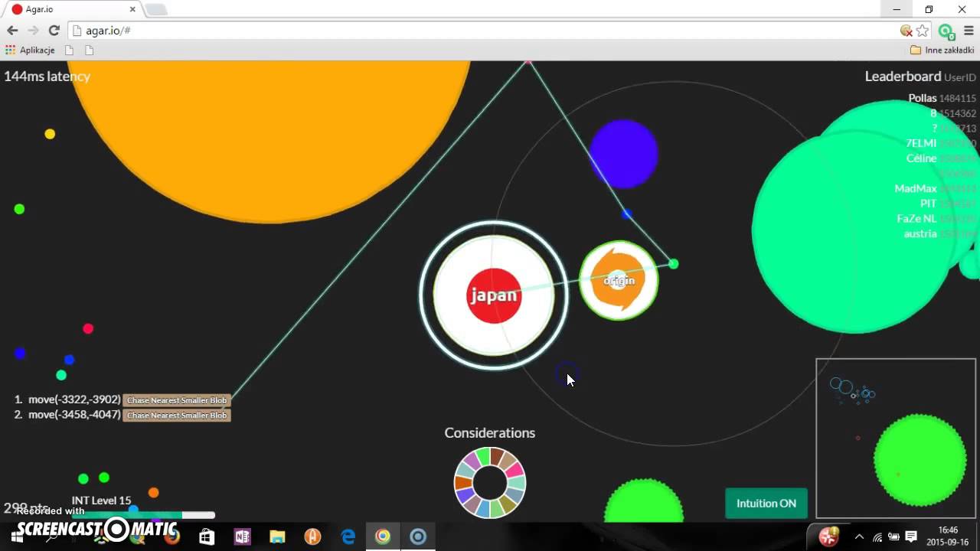This screenshot has width=980, height=551.
Task: Open Windows Store from the taskbar
Action: coord(207,536)
